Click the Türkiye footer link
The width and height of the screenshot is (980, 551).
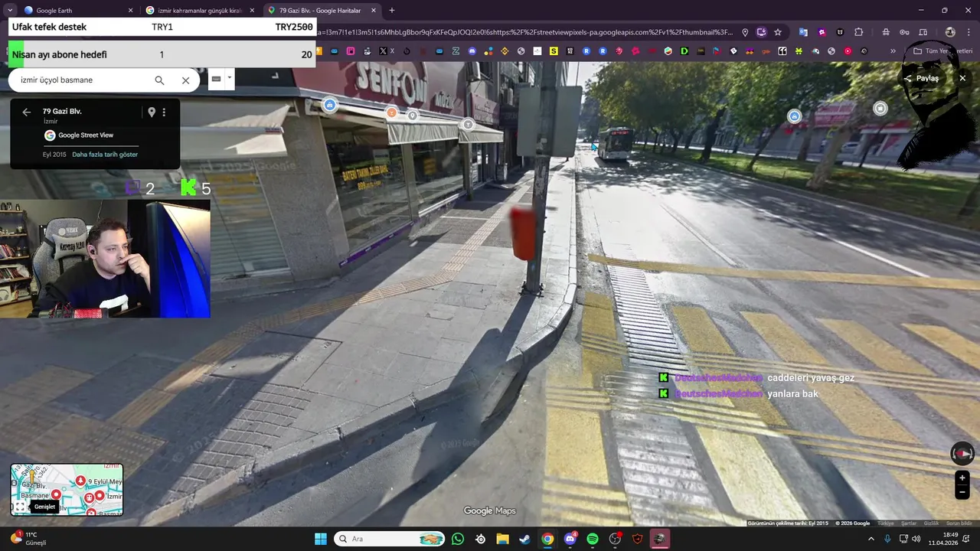[x=886, y=523]
